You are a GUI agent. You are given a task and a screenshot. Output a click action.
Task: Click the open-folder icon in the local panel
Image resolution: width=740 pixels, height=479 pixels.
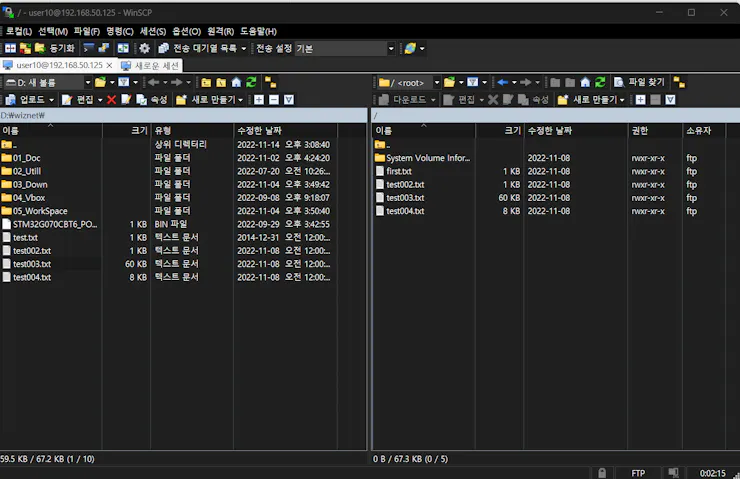click(100, 83)
